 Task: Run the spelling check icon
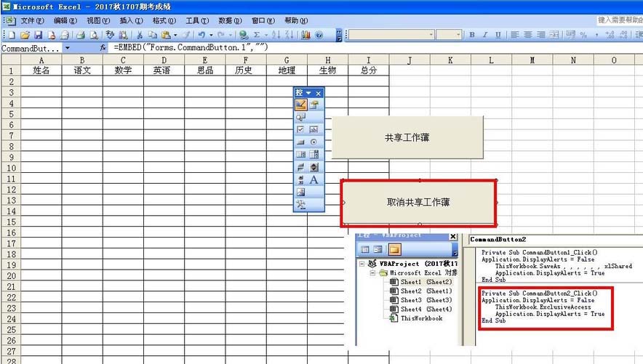[110, 35]
